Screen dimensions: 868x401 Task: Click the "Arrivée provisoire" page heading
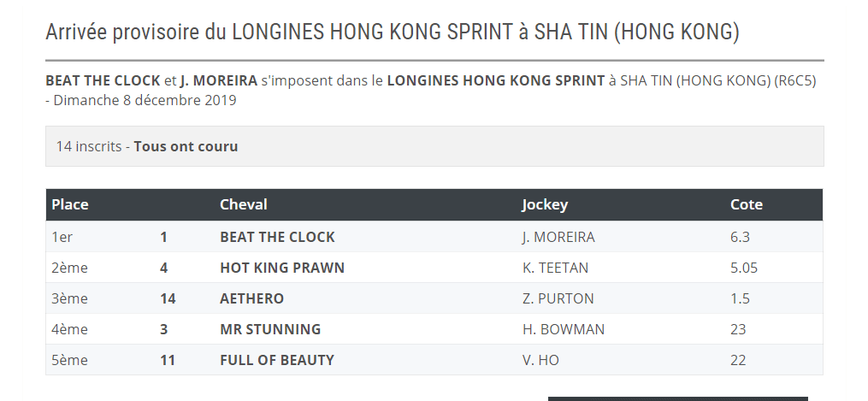coord(393,32)
